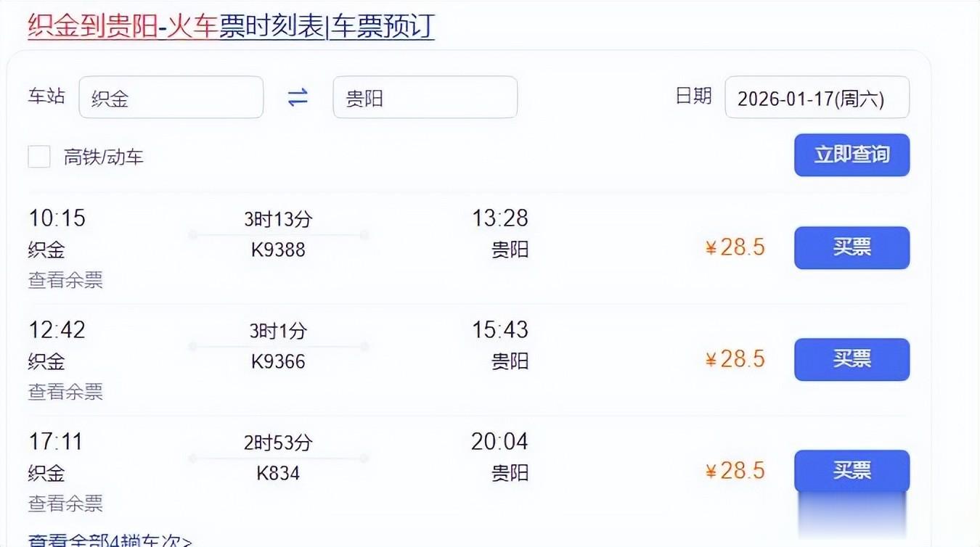
Task: Click the 13:28 arrival time
Action: coord(500,218)
